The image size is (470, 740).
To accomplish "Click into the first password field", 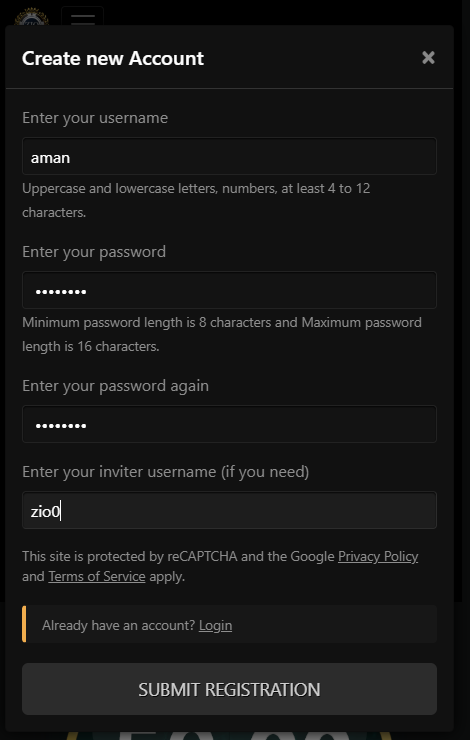I will point(229,290).
